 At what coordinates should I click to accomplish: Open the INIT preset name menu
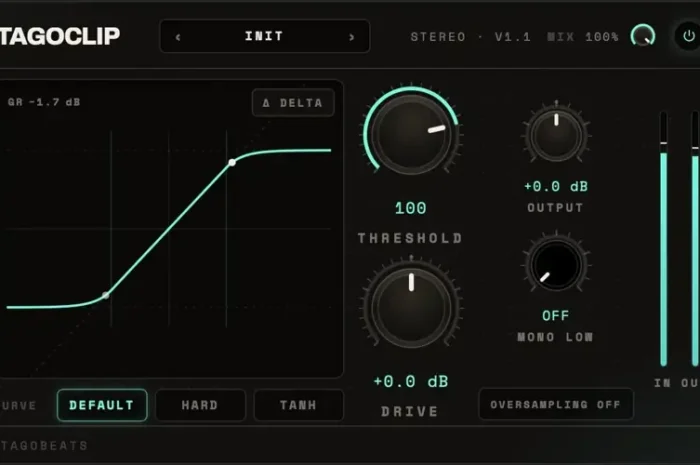(264, 36)
